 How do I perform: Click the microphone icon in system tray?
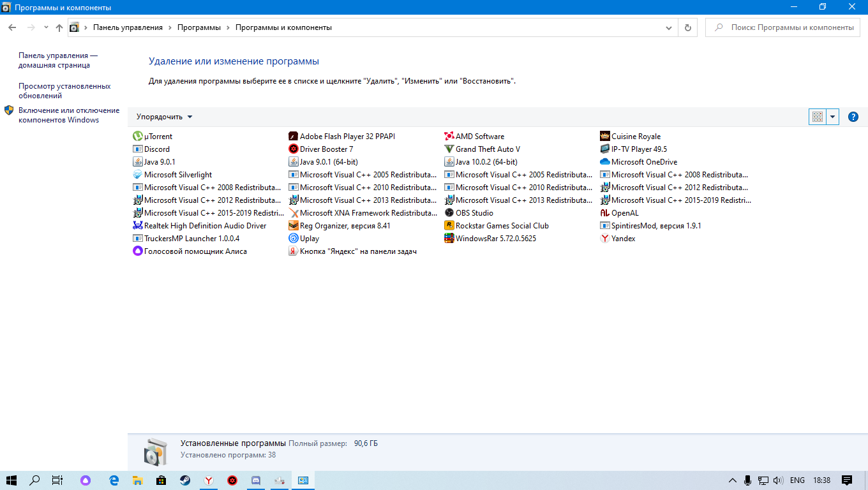coord(747,480)
